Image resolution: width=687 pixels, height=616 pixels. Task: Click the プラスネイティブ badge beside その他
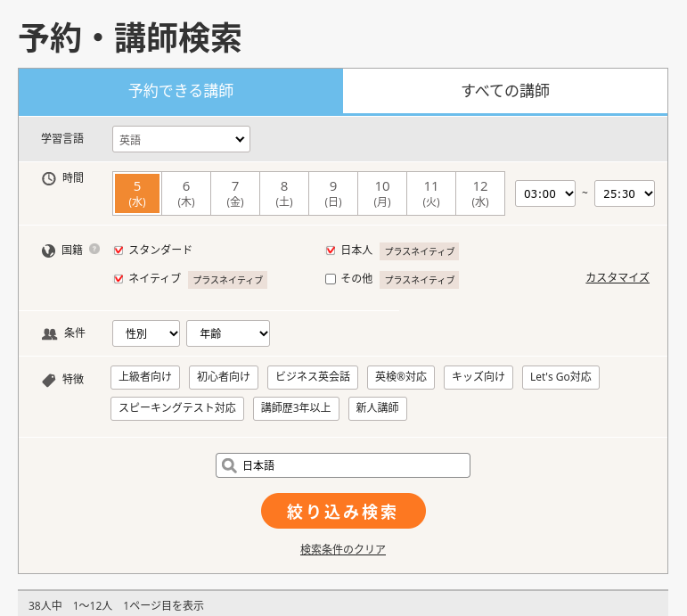click(420, 280)
